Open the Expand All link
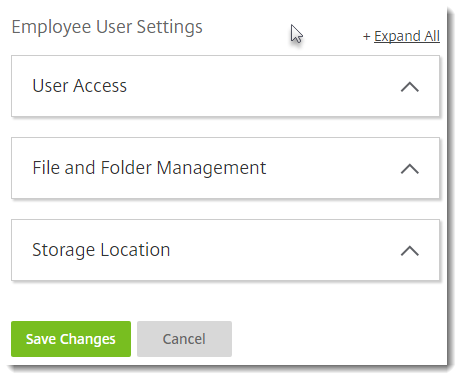 click(407, 36)
